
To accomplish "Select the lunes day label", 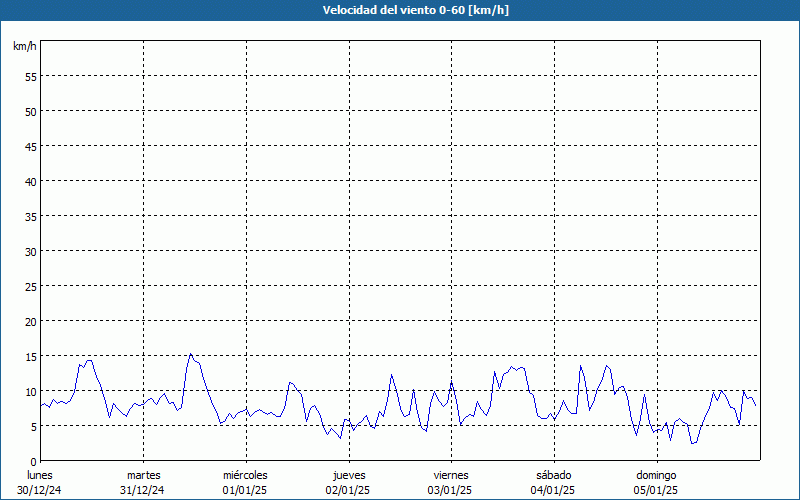I will coord(40,475).
